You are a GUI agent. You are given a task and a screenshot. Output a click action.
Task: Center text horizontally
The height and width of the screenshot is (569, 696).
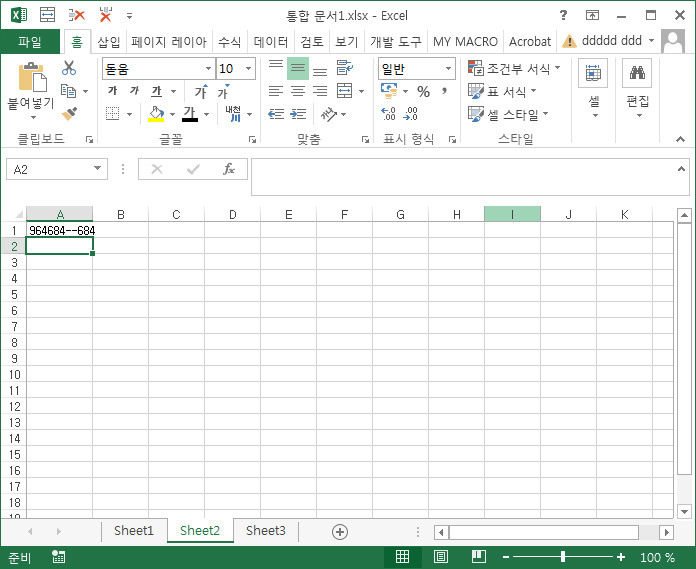pyautogui.click(x=298, y=91)
